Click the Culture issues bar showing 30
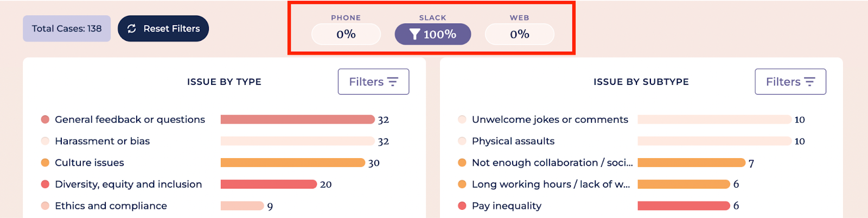Screen dimensions: 868x218 coord(293,163)
